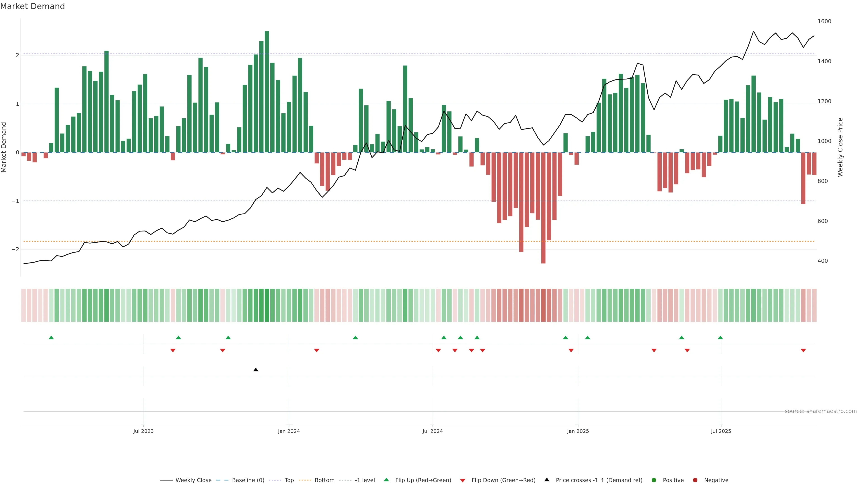The image size is (868, 488).
Task: Click the last green Flip Up marker
Action: pos(720,338)
